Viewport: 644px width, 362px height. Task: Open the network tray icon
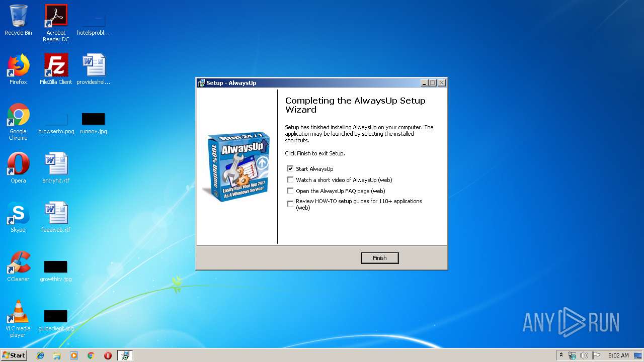click(572, 355)
